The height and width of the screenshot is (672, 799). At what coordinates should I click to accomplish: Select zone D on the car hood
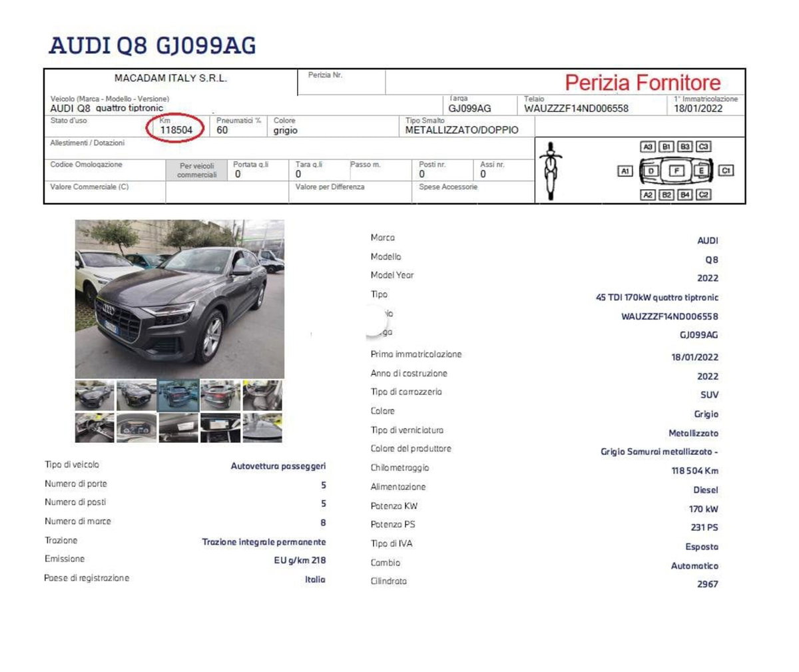(651, 171)
